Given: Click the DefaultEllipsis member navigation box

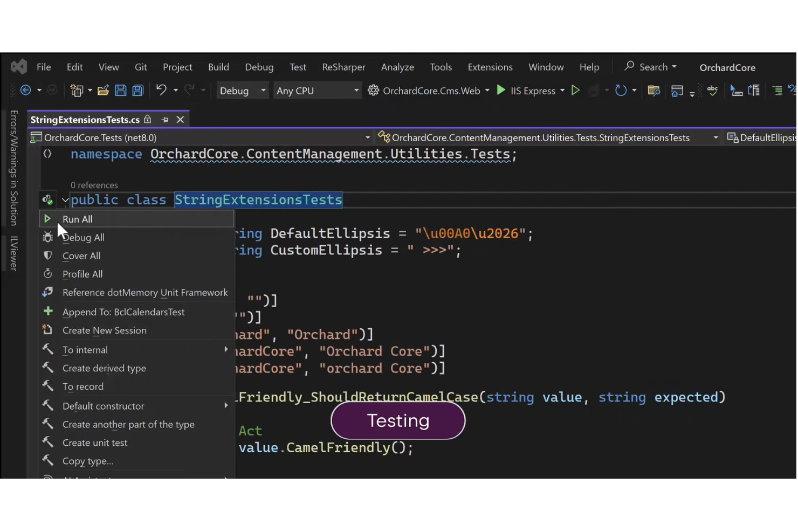Looking at the screenshot, I should (x=761, y=137).
